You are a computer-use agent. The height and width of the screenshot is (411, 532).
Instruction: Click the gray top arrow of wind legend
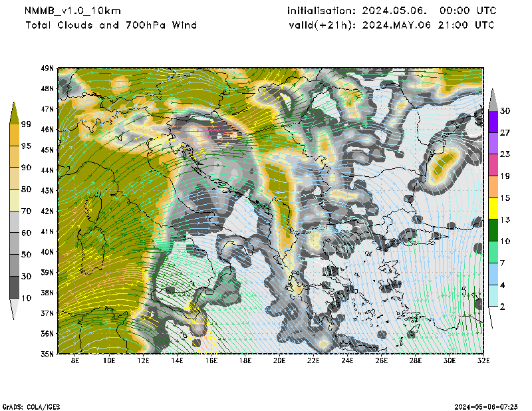[x=493, y=99]
